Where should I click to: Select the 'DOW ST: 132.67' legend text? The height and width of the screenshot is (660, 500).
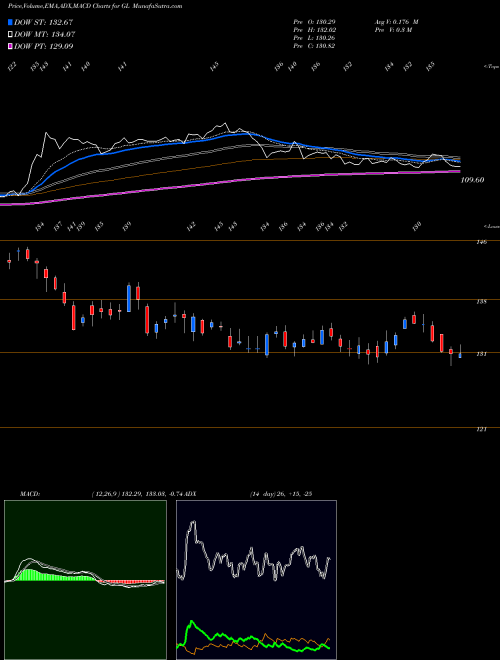[43, 22]
